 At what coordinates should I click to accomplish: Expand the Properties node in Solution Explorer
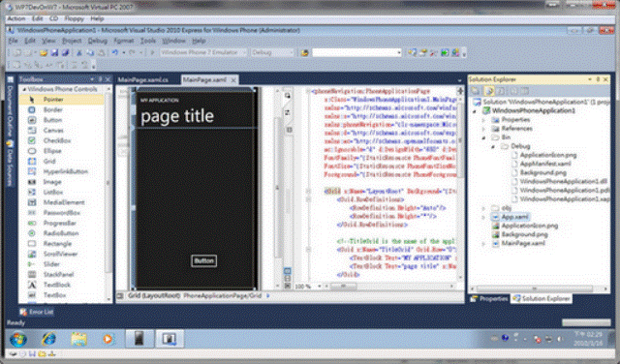coord(483,120)
